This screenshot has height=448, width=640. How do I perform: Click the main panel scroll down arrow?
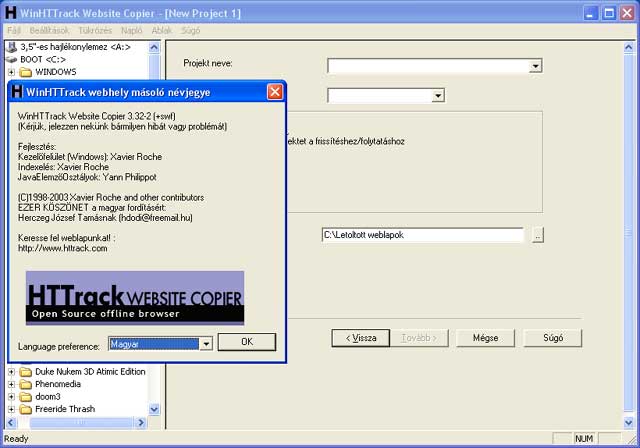click(629, 423)
